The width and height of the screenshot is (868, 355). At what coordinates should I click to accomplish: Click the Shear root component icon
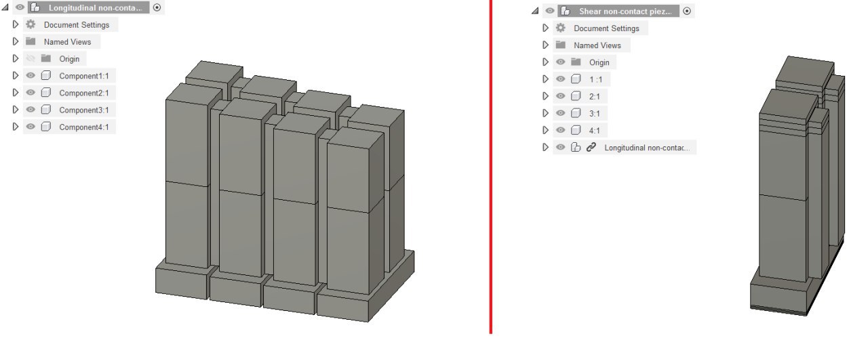565,12
